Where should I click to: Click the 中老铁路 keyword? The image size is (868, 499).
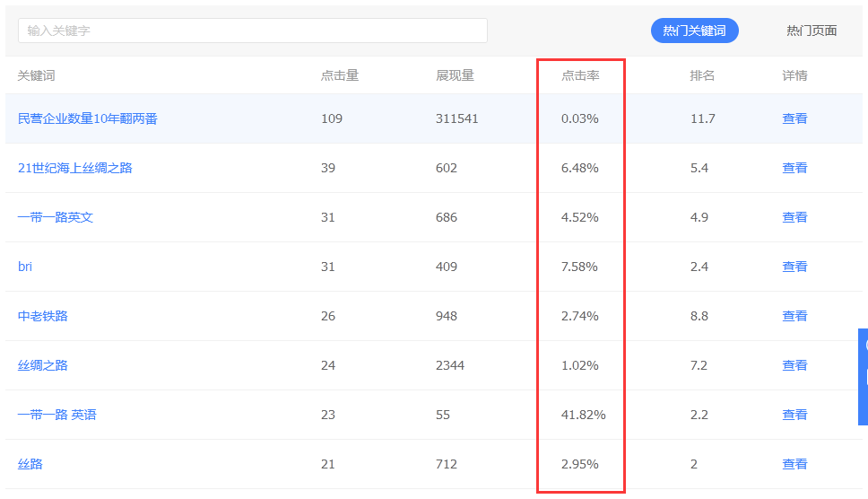tap(43, 316)
